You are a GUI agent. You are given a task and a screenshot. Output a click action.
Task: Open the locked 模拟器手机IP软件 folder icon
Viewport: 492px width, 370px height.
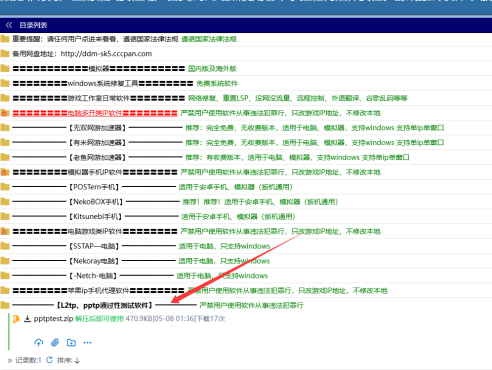[5, 172]
